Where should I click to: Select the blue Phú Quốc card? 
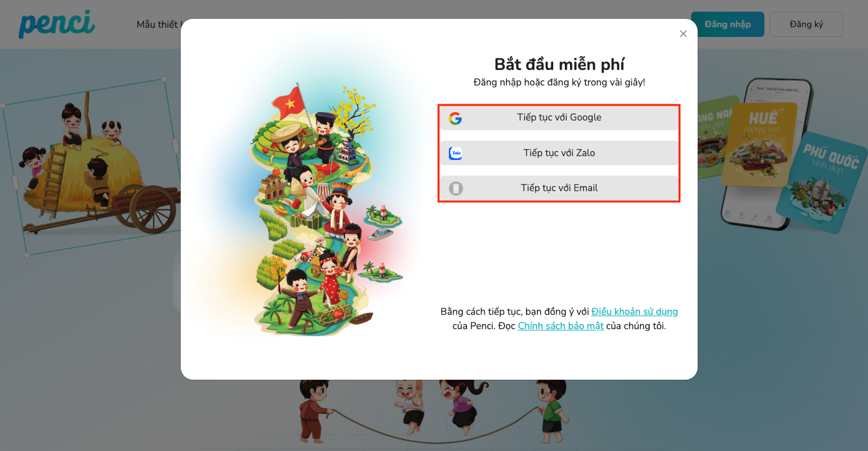pos(823,180)
